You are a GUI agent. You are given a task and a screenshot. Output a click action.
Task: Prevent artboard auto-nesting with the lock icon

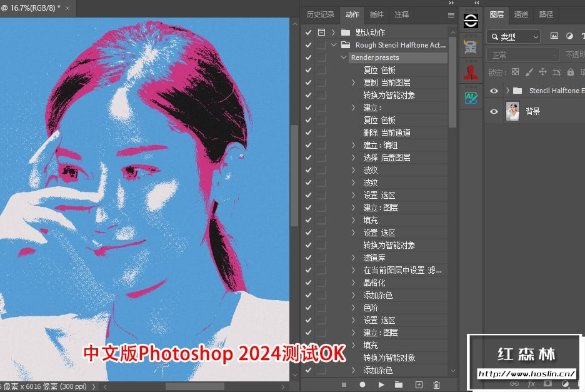(x=557, y=72)
